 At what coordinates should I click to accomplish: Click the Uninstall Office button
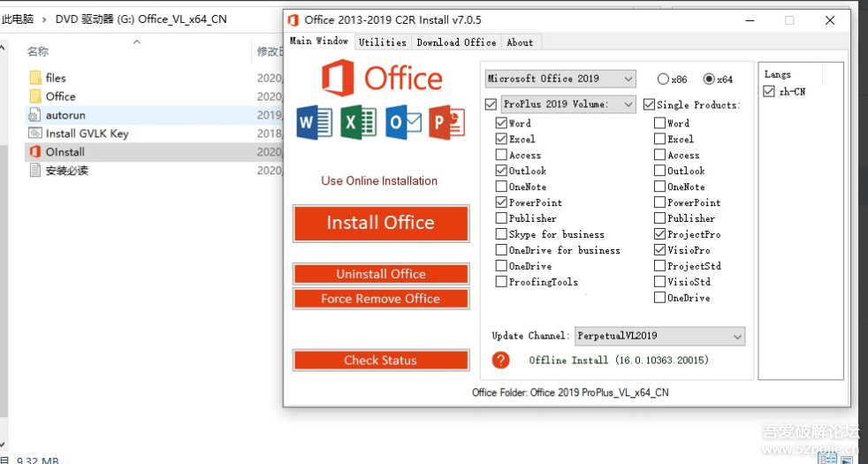point(381,274)
